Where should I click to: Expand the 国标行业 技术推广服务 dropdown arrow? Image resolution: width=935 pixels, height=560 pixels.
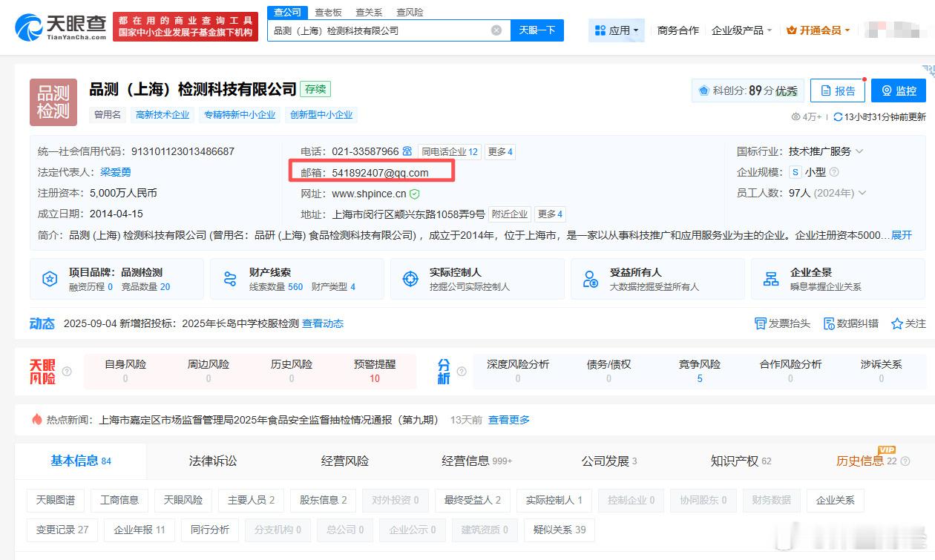click(x=859, y=151)
